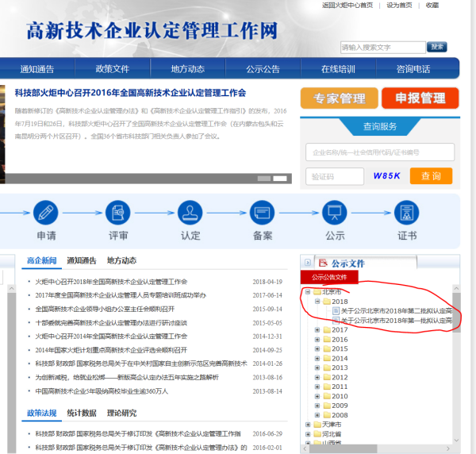Open the 2014 folder icon

point(327,358)
